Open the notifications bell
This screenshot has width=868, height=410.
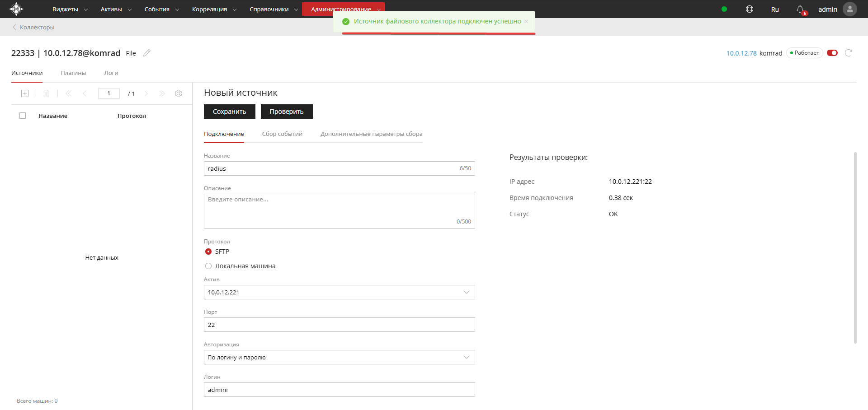click(x=800, y=9)
